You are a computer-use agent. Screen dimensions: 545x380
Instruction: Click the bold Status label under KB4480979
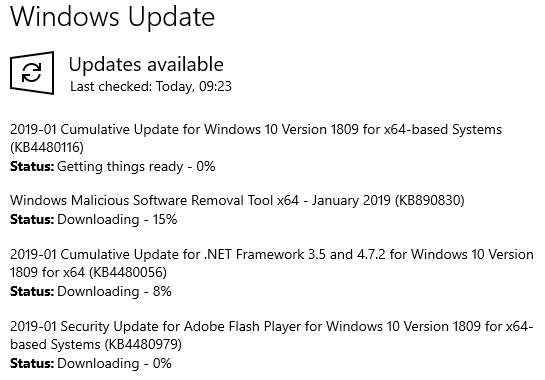[x=32, y=364]
